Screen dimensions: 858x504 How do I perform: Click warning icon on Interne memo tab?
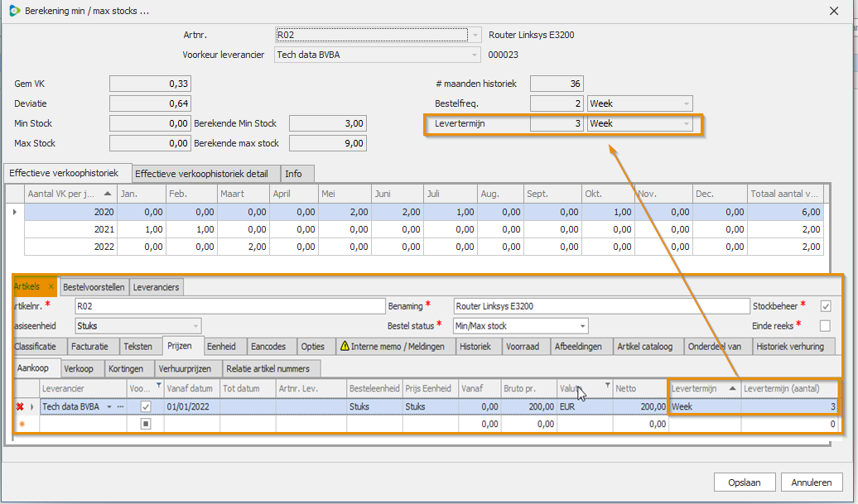tap(345, 347)
